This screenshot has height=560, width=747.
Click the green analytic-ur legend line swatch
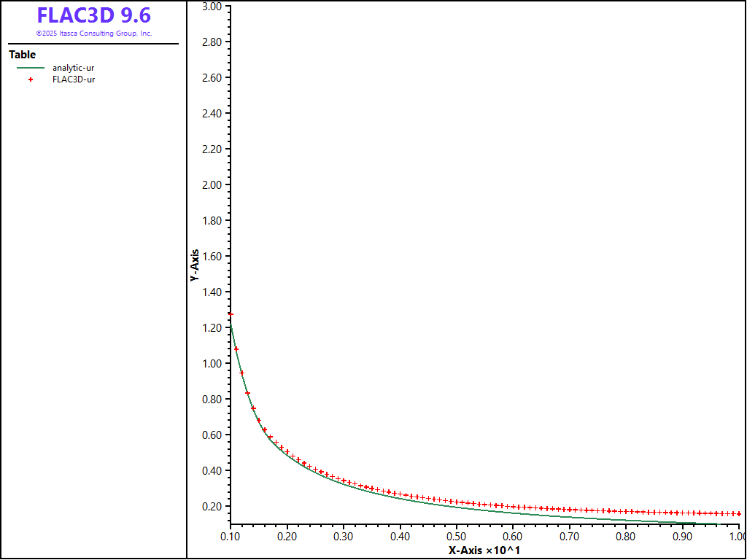pyautogui.click(x=31, y=68)
